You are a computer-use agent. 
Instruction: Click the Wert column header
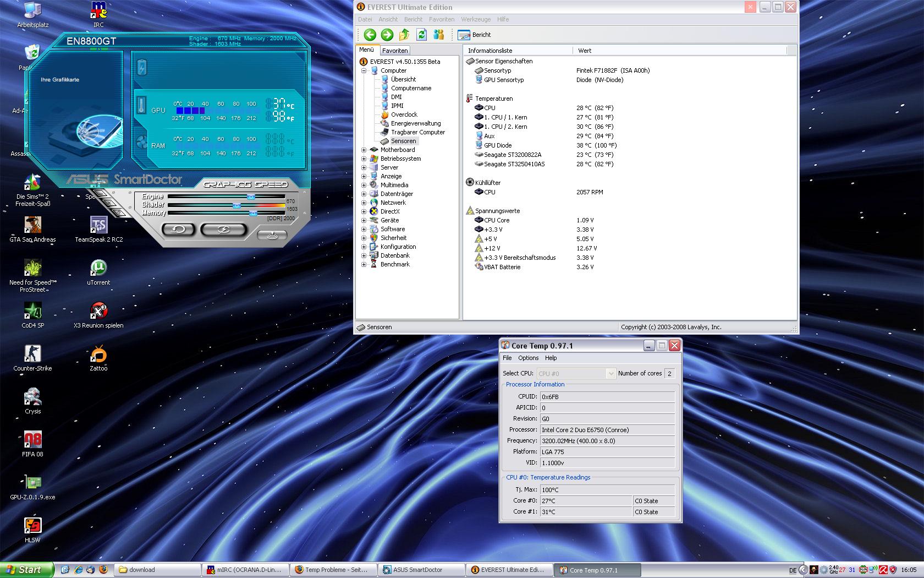click(681, 51)
